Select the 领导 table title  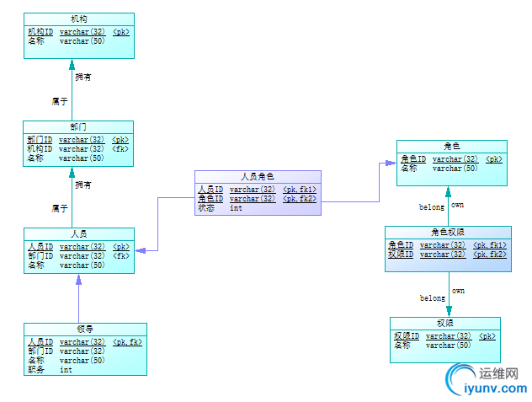click(x=85, y=329)
